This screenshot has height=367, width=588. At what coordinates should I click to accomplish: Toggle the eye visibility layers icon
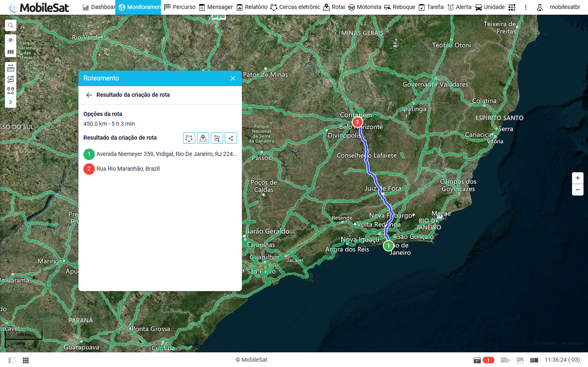pyautogui.click(x=11, y=40)
